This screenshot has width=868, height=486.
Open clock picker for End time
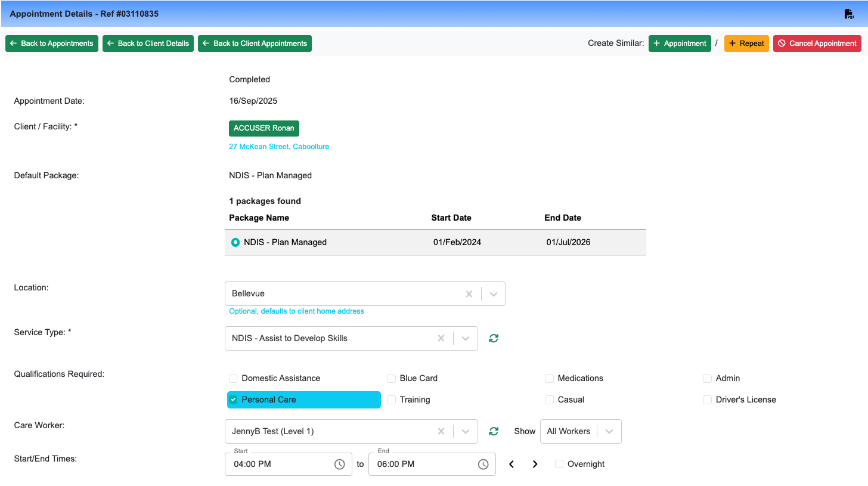(483, 464)
